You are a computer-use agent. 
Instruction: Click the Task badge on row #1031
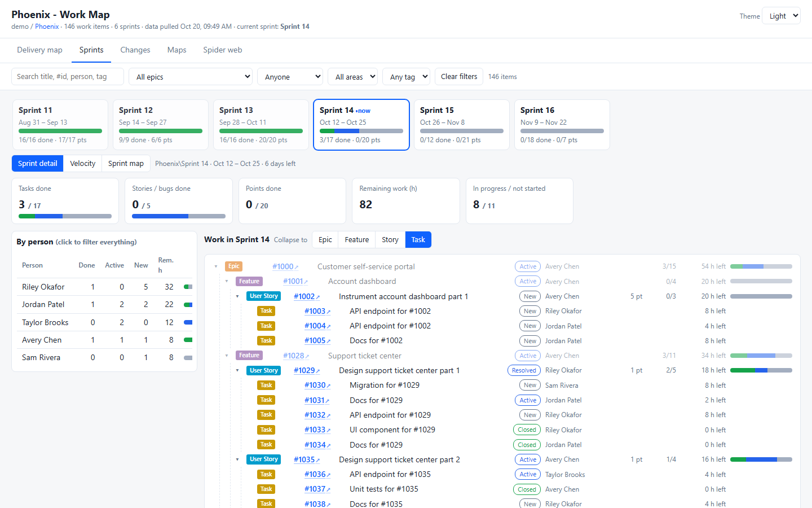pos(266,400)
